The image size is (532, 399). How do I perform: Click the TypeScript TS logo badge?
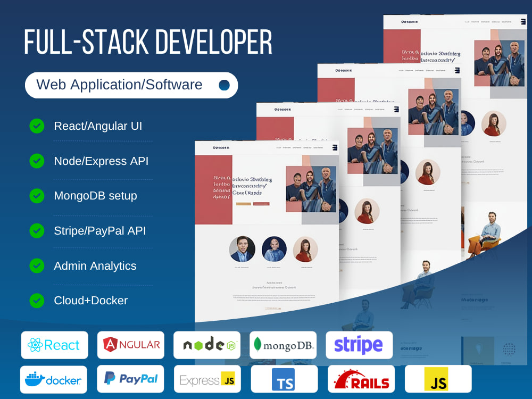(x=284, y=379)
